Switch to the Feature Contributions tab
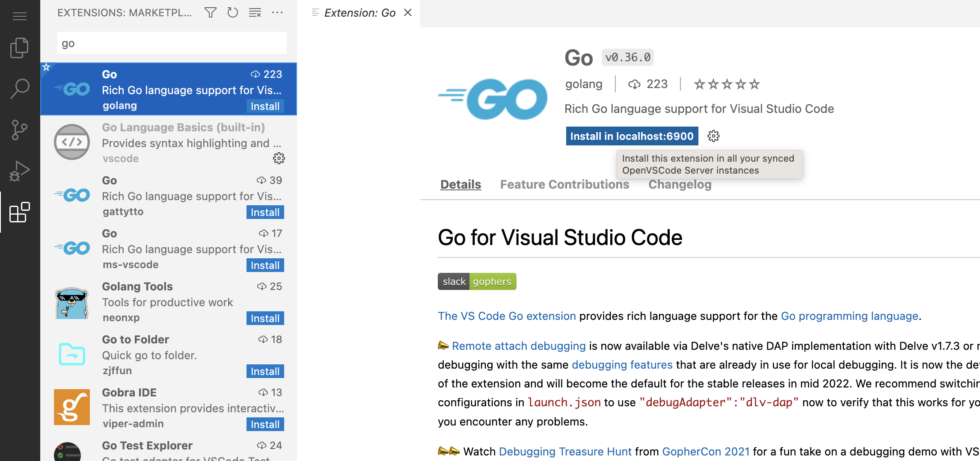The height and width of the screenshot is (461, 980). tap(564, 184)
